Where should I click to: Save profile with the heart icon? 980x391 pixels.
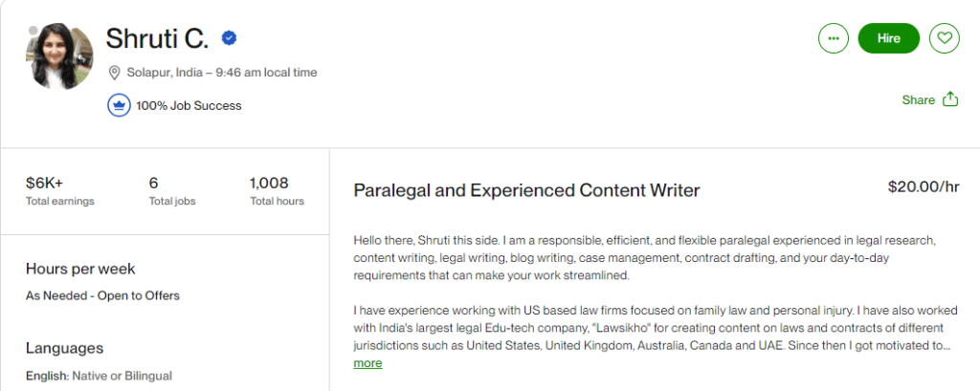point(945,38)
